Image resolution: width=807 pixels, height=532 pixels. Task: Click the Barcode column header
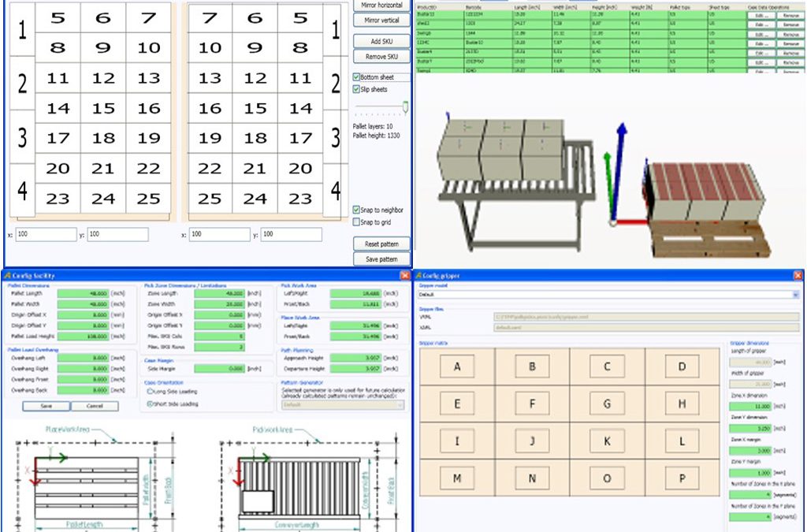[474, 7]
